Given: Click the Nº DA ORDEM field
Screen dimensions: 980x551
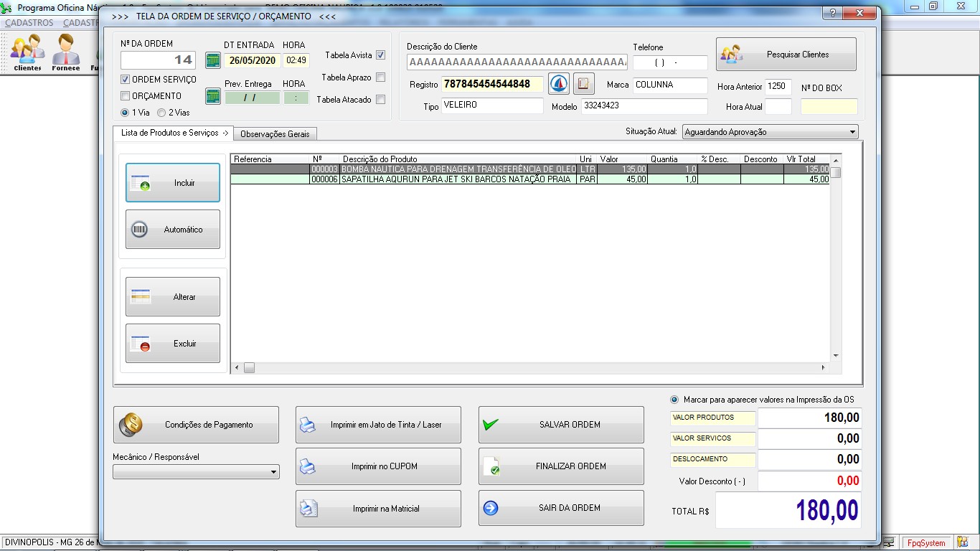Looking at the screenshot, I should (158, 60).
